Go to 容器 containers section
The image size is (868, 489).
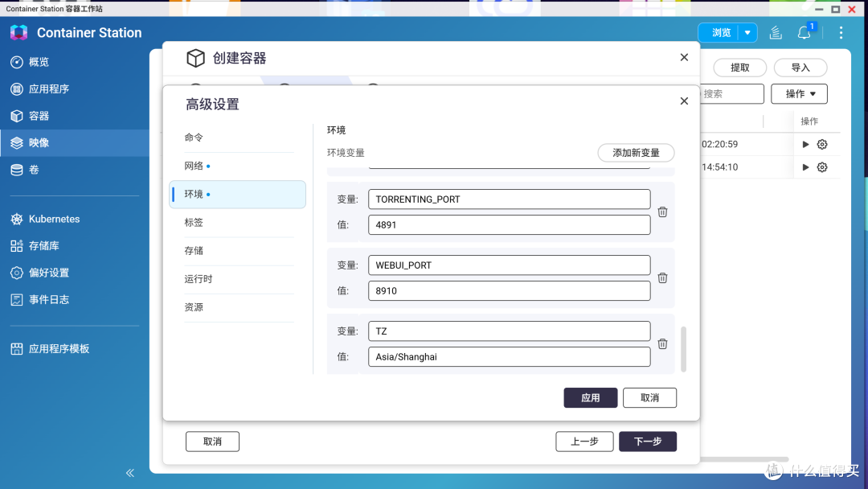(74, 116)
